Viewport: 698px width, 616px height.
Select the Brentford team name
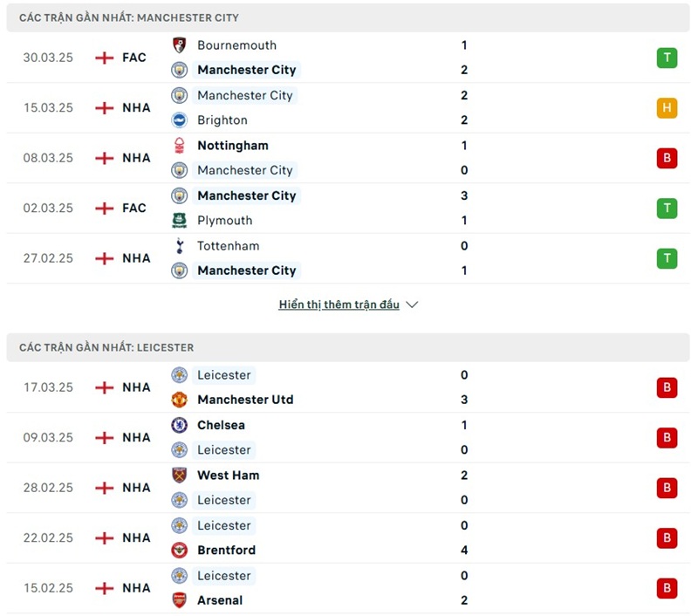point(226,551)
